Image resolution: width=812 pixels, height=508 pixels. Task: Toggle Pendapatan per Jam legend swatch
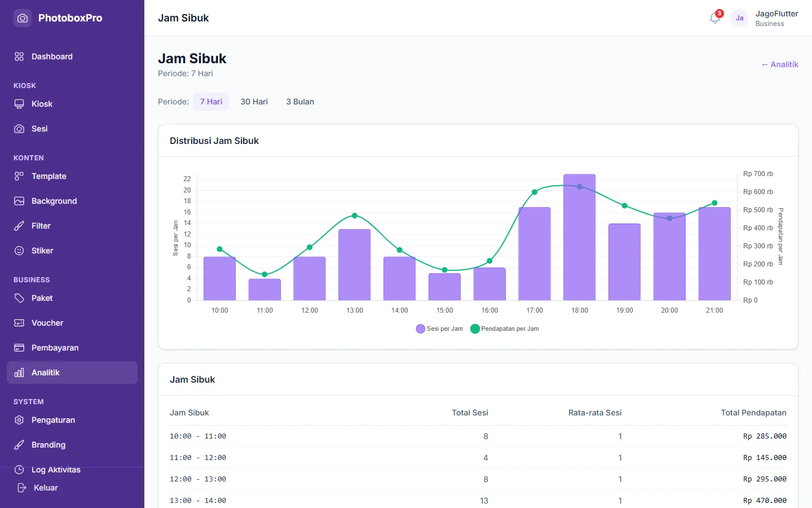click(x=475, y=329)
